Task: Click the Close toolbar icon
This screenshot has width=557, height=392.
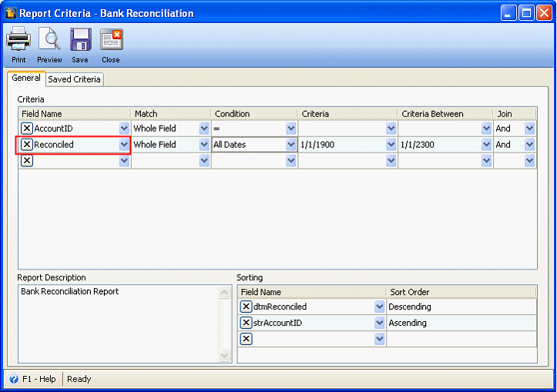Action: [x=111, y=39]
